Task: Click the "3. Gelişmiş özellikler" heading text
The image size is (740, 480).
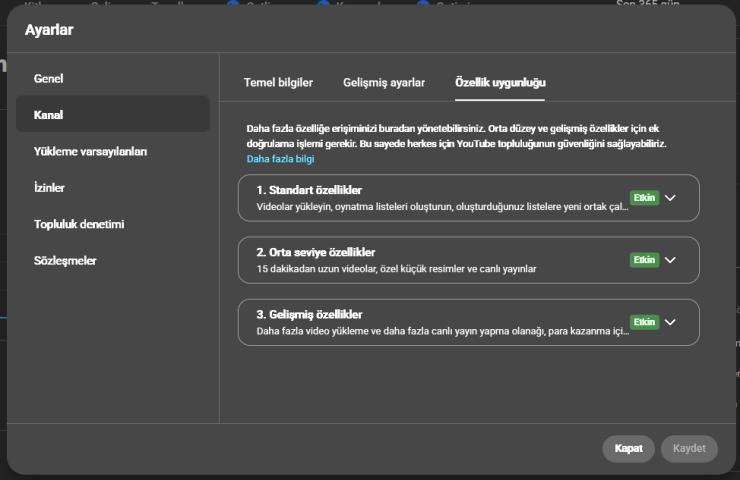Action: tap(309, 314)
